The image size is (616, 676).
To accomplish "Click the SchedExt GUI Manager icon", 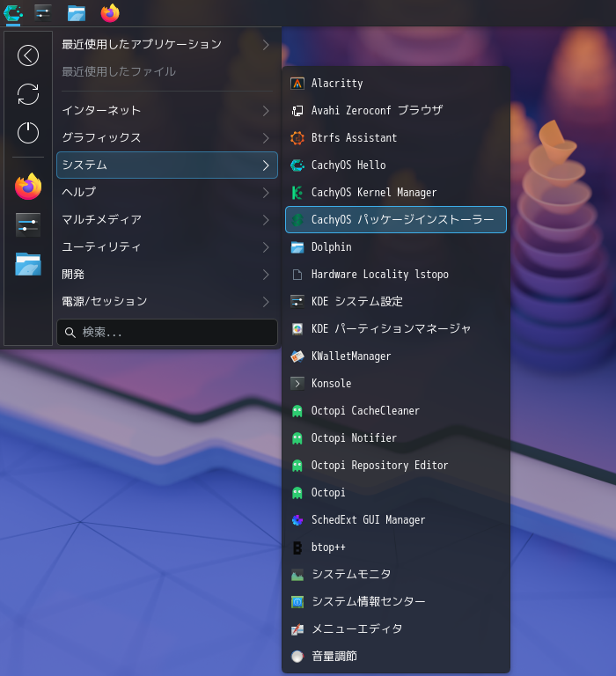I will click(x=297, y=520).
